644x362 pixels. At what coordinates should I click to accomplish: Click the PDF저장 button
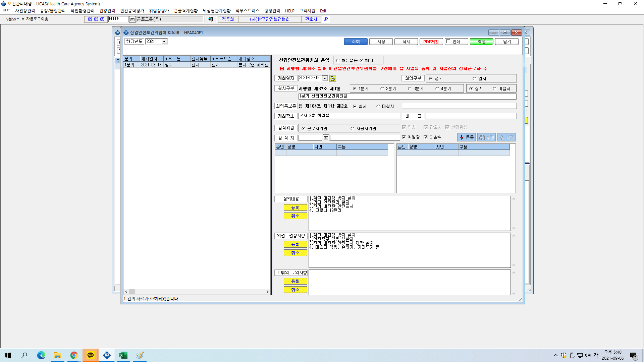[431, 42]
